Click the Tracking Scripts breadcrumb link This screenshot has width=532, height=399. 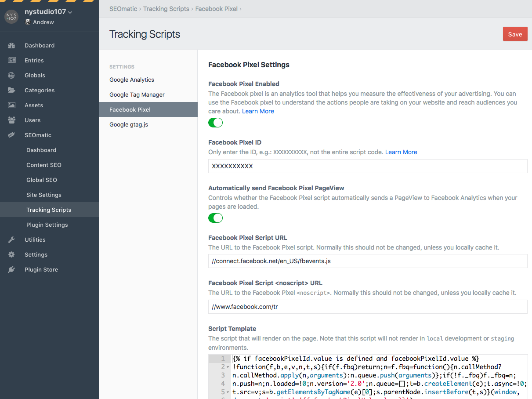click(x=166, y=9)
